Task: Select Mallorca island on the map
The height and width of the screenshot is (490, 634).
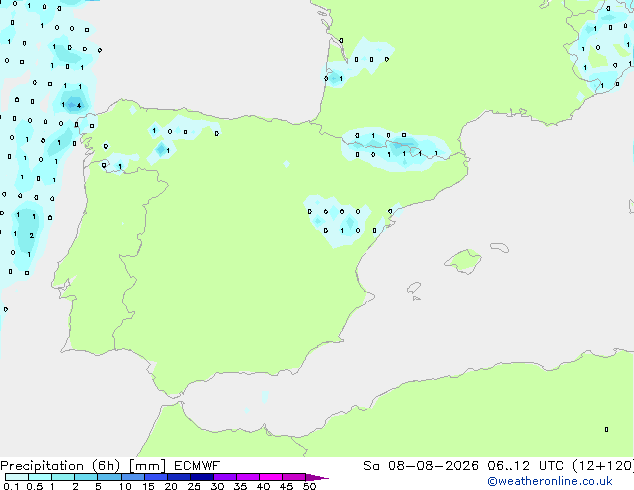Action: pyautogui.click(x=463, y=261)
